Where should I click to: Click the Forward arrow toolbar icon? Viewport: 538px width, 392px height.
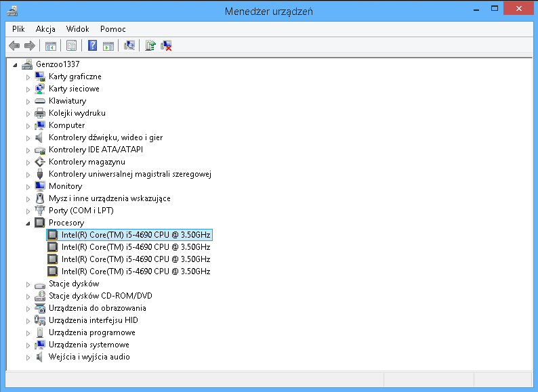(30, 45)
